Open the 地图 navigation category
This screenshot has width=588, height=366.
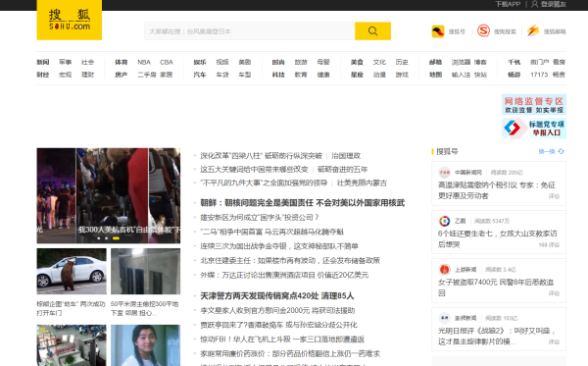pyautogui.click(x=435, y=75)
